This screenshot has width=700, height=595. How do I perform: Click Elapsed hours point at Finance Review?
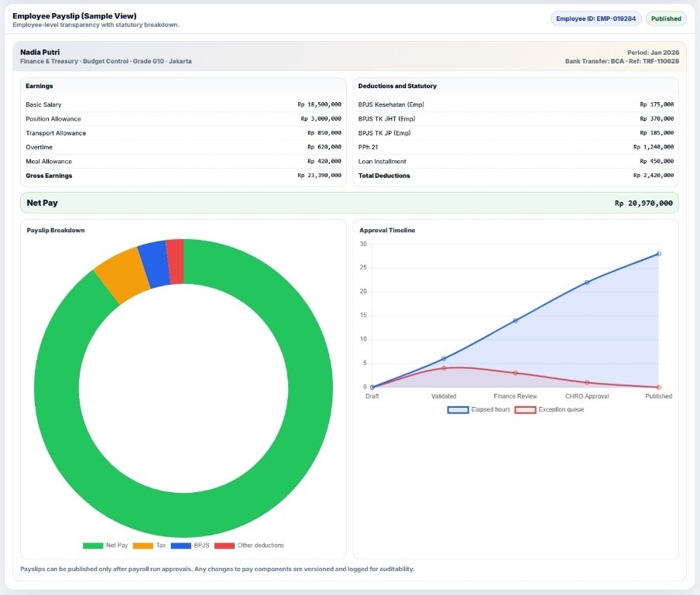pyautogui.click(x=516, y=320)
